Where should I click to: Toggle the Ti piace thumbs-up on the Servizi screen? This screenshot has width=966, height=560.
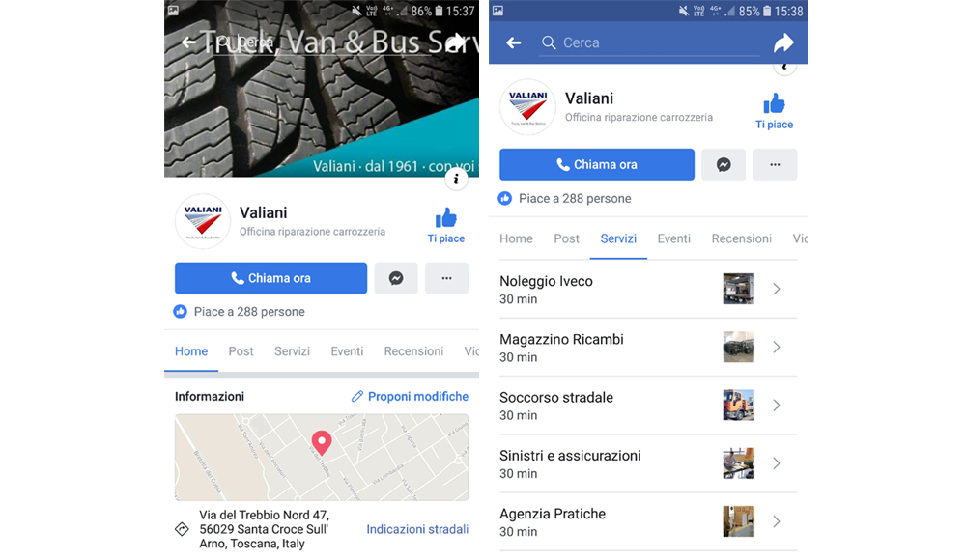pyautogui.click(x=775, y=111)
